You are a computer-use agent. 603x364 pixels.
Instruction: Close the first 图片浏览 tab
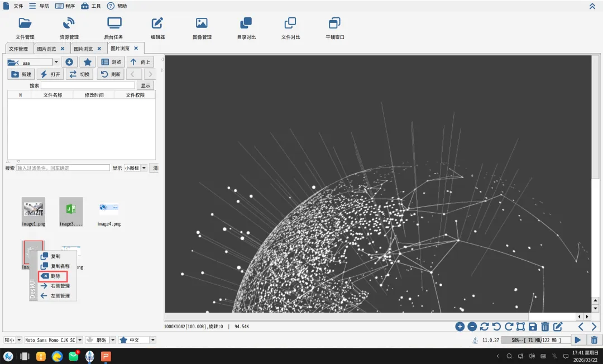point(63,49)
